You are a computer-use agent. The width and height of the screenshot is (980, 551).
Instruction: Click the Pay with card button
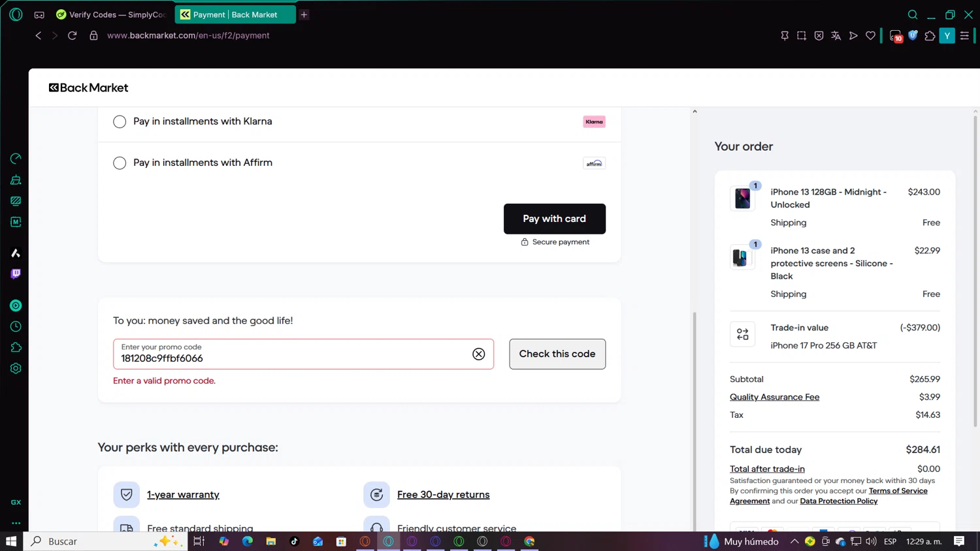pyautogui.click(x=555, y=219)
